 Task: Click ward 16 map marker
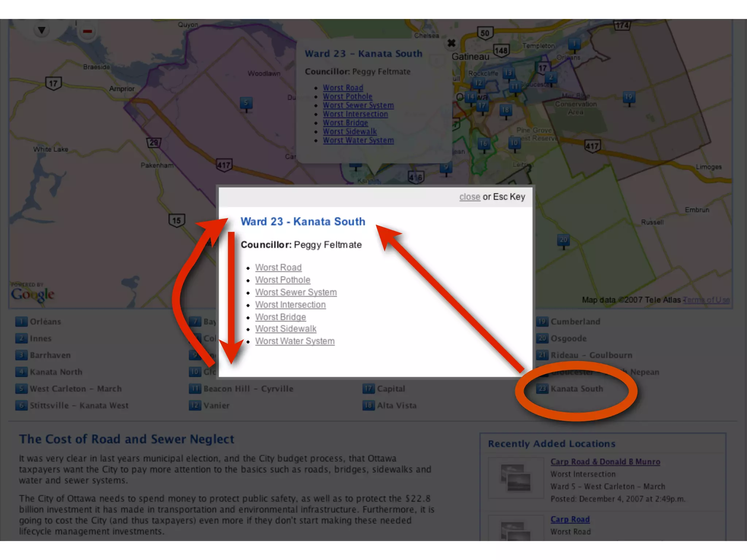point(484,144)
